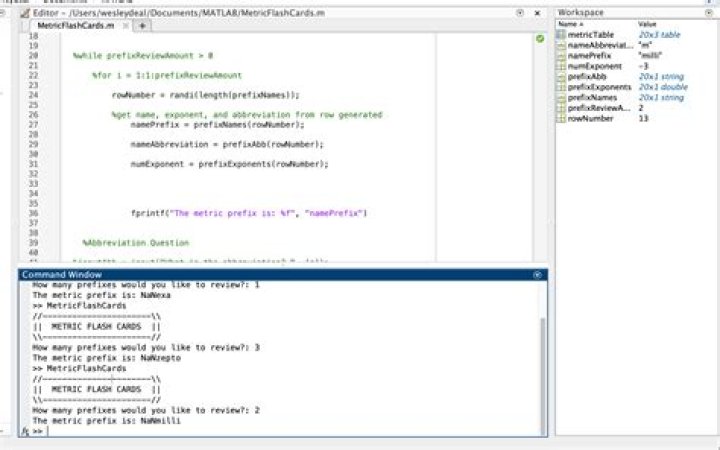Select the prefixExponents variable icon
This screenshot has width=720, height=450.
(561, 87)
